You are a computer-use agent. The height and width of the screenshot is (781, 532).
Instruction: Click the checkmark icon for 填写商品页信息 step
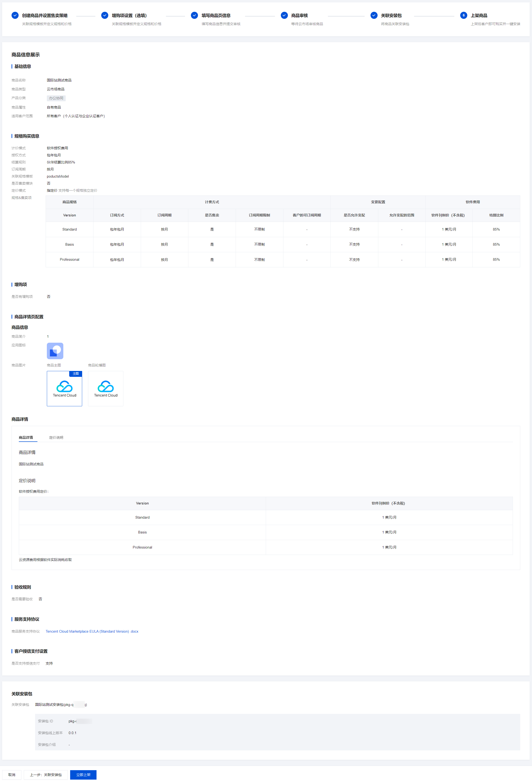coord(194,16)
